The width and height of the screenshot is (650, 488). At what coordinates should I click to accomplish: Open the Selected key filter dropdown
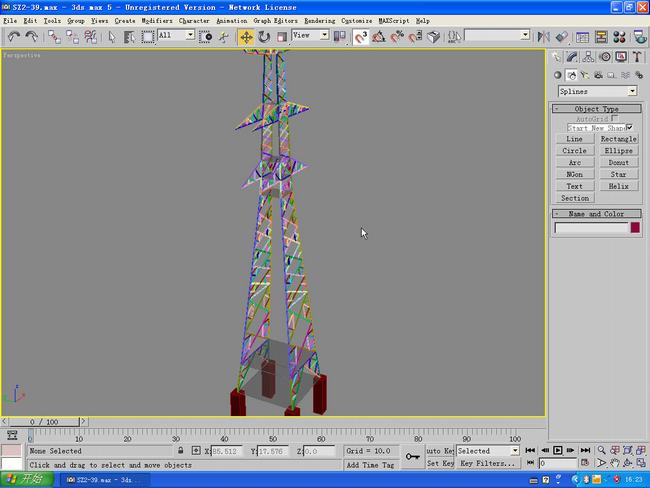[515, 451]
